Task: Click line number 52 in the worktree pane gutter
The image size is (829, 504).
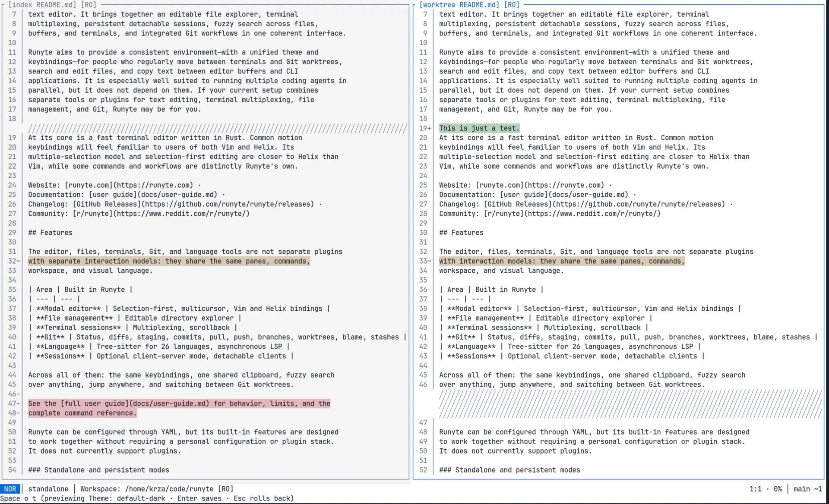Action: 423,470
